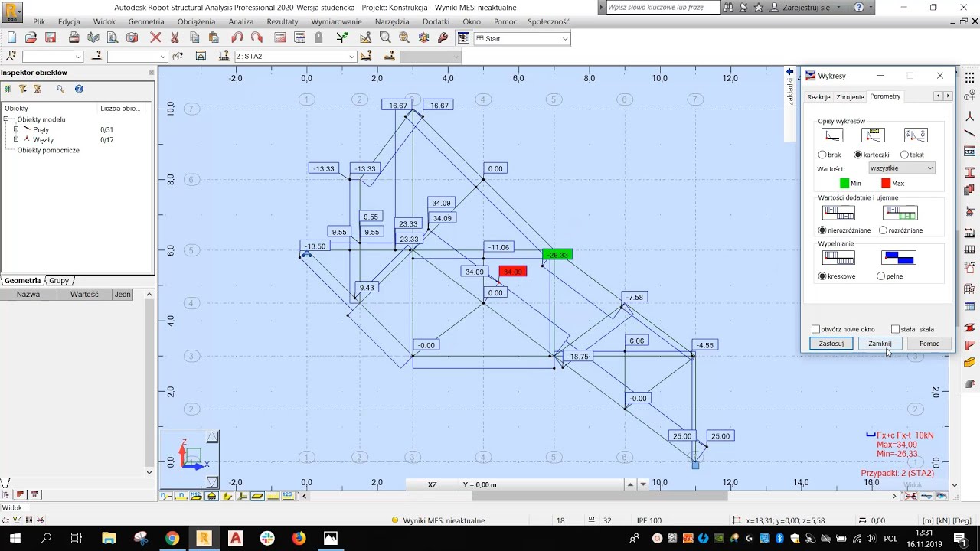Select the 'karteczki' radio button
The height and width of the screenshot is (551, 980).
(x=858, y=155)
